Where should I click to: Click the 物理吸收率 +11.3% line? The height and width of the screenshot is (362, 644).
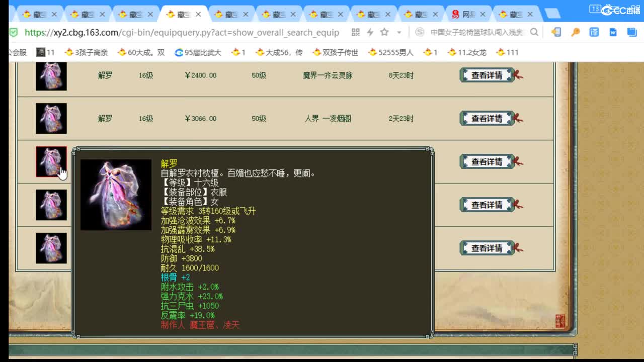coord(196,239)
